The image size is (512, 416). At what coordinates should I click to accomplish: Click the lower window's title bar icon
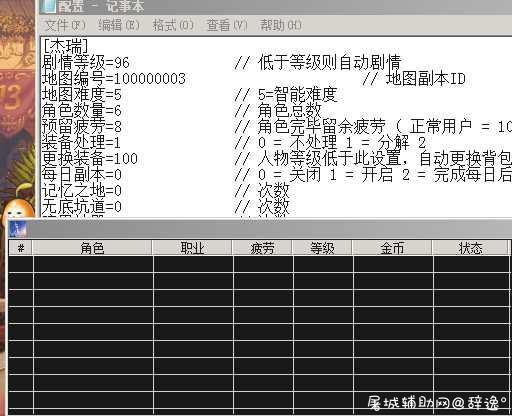click(18, 229)
